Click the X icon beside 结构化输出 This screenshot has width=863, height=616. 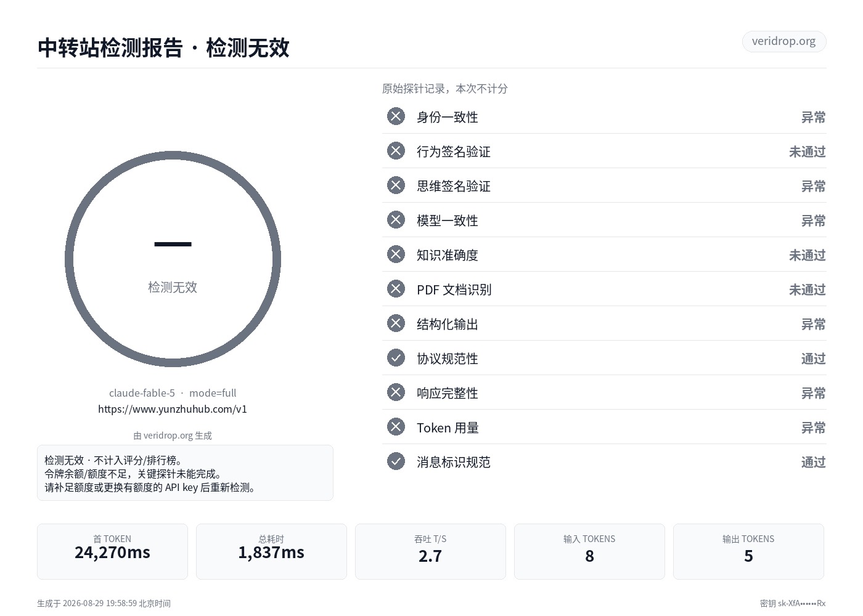pos(396,323)
